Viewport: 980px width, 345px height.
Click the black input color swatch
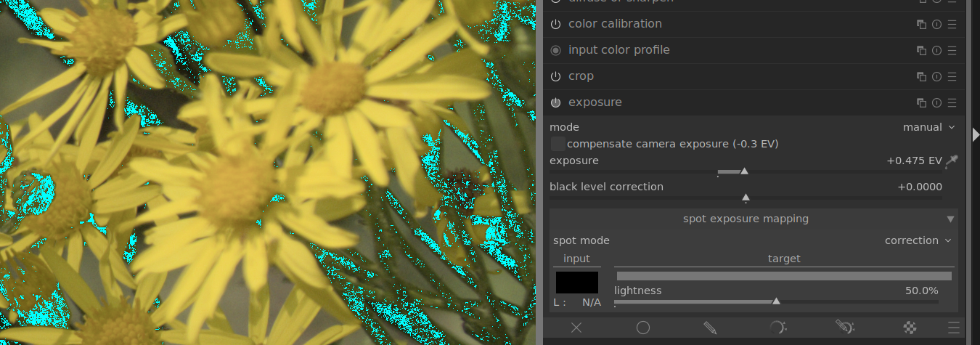click(577, 283)
